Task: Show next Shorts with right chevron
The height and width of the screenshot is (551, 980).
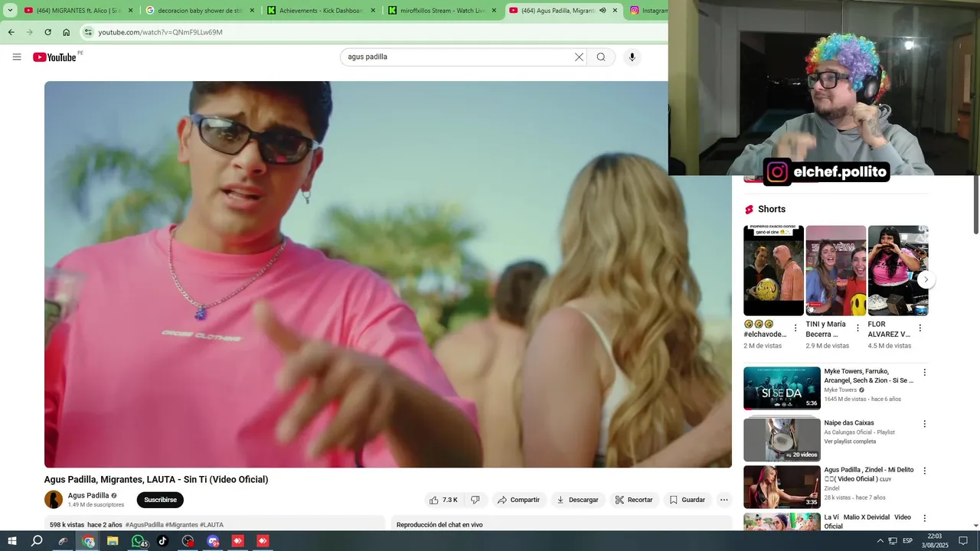Action: pyautogui.click(x=926, y=279)
